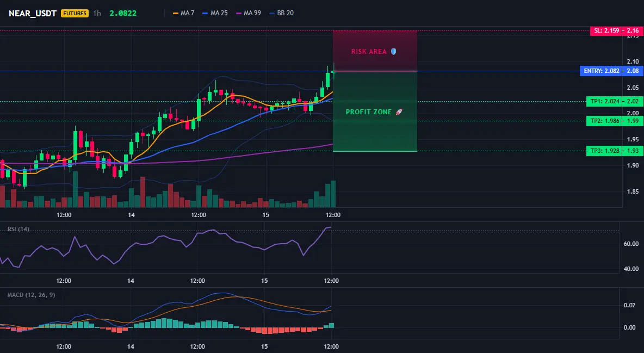Screen dimensions: 644x353
Task: Click the TP1: 2.024 target label
Action: coord(604,102)
